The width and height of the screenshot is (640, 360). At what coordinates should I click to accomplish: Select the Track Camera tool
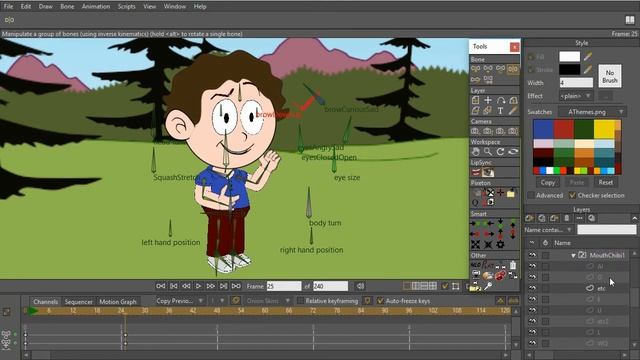[476, 131]
